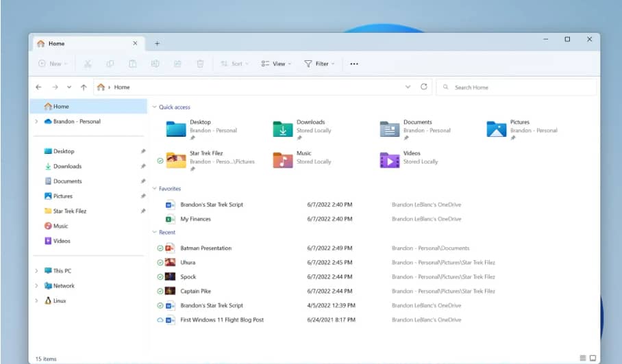Add a new tab with plus button
The height and width of the screenshot is (364, 622).
click(x=157, y=44)
